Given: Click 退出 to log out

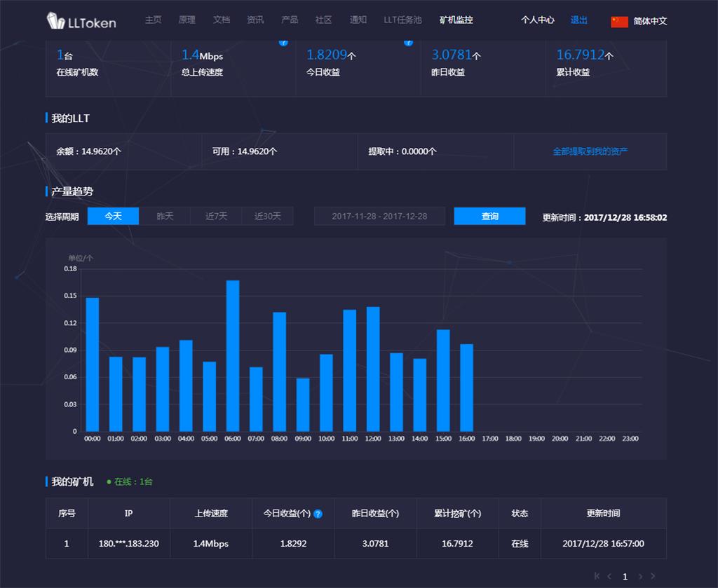Looking at the screenshot, I should click(x=579, y=20).
